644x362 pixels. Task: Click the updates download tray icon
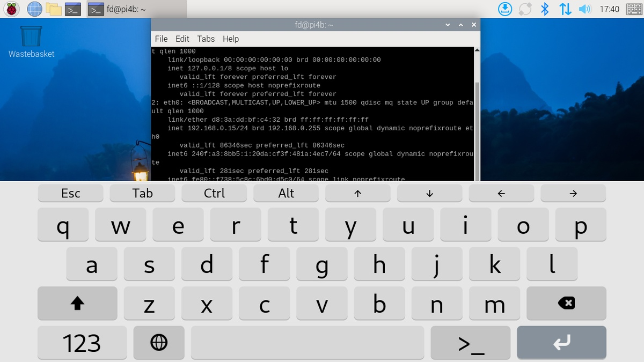[505, 9]
